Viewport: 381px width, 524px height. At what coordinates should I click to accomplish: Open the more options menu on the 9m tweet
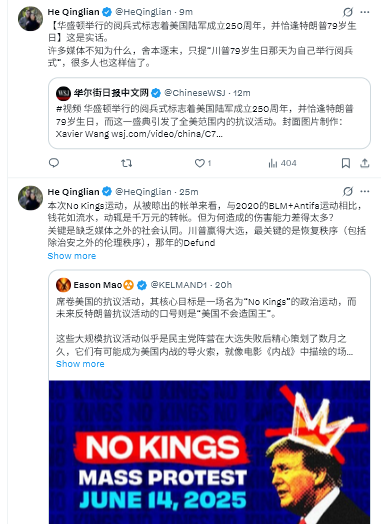click(x=365, y=12)
